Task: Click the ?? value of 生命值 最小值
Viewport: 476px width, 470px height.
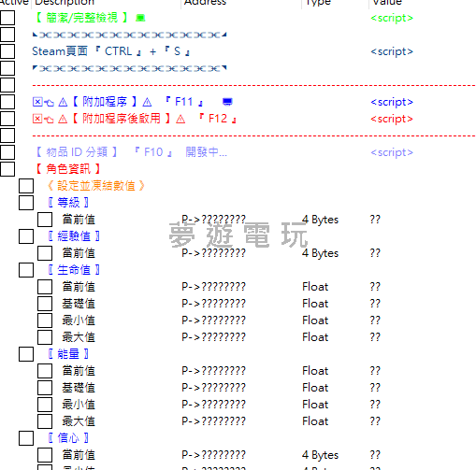Action: (x=375, y=320)
